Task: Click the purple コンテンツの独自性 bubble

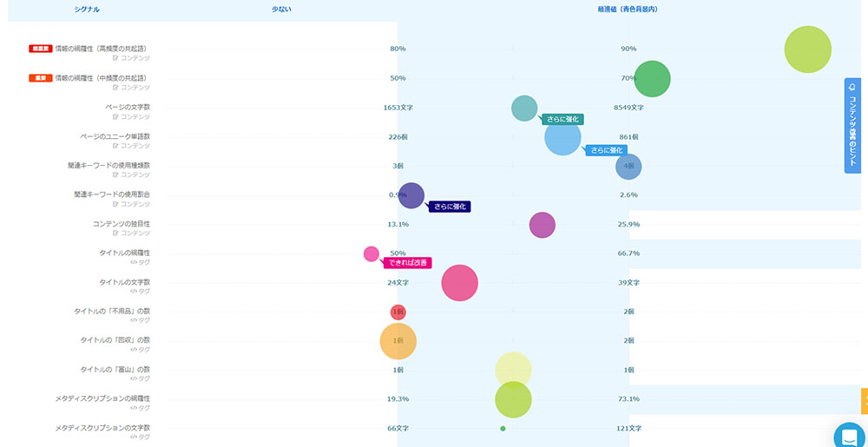Action: pos(542,225)
